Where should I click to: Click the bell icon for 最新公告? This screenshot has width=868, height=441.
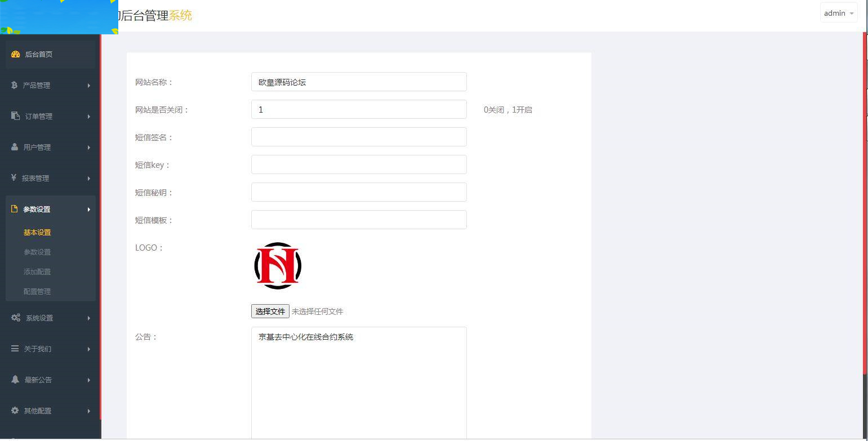[15, 380]
